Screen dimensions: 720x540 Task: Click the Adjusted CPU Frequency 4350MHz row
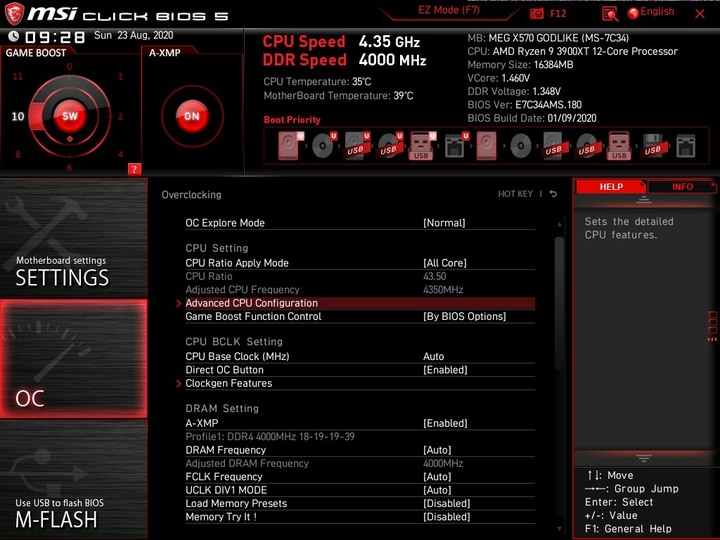pyautogui.click(x=360, y=290)
